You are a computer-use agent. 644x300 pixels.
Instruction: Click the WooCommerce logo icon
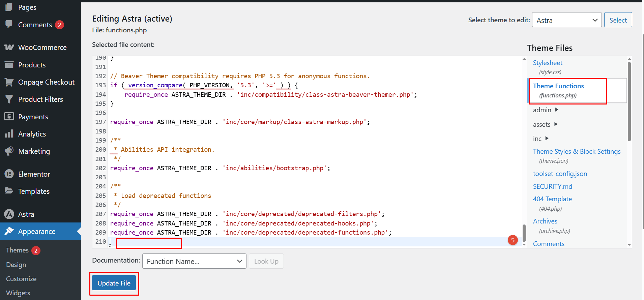tap(9, 47)
